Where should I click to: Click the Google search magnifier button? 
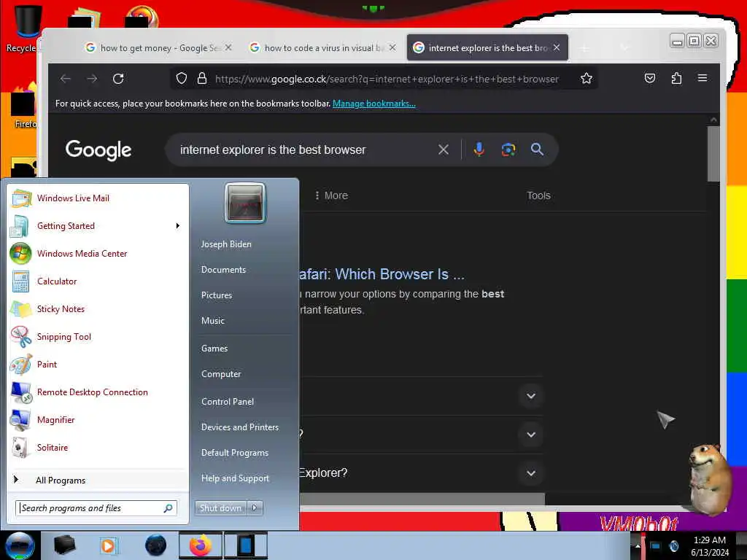pos(537,149)
